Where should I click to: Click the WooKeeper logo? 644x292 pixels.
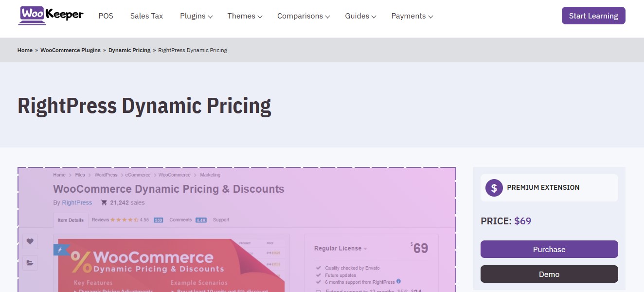[x=50, y=15]
